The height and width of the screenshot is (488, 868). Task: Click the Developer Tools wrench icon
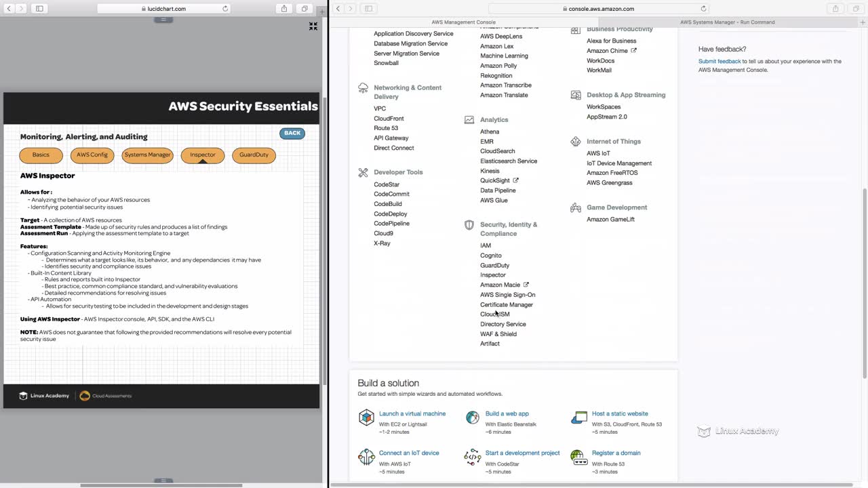(x=363, y=173)
